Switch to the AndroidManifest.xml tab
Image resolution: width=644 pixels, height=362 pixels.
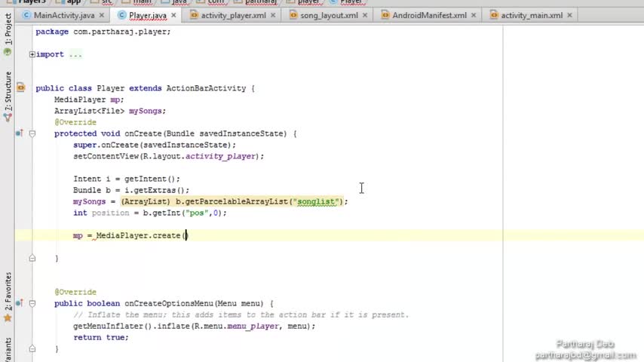click(x=429, y=15)
